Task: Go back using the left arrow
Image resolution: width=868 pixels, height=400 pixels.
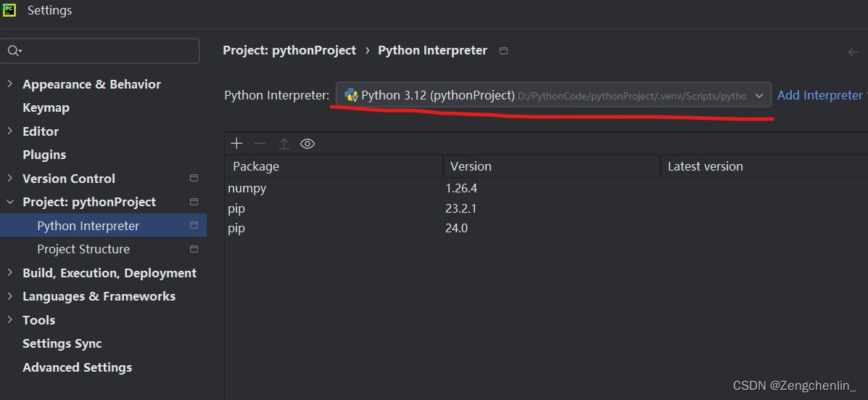Action: [x=853, y=52]
